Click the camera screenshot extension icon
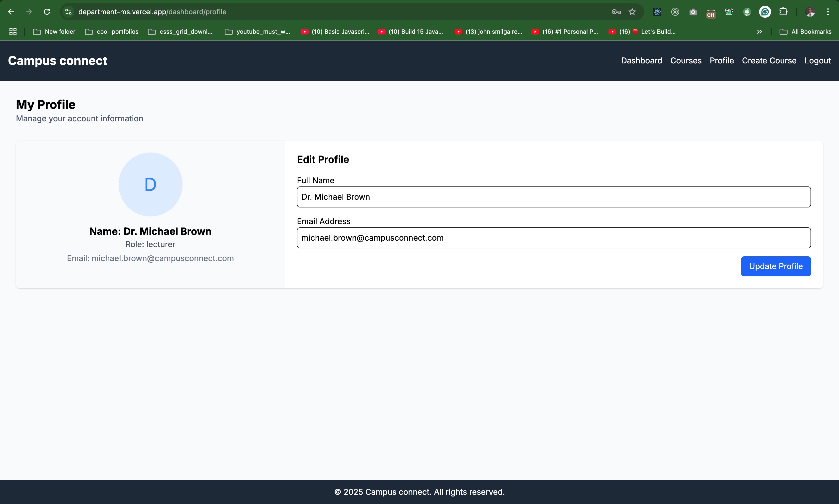This screenshot has height=504, width=839. click(693, 12)
